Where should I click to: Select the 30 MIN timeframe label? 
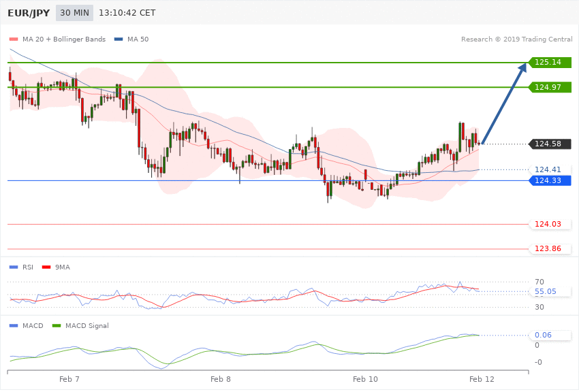pos(75,13)
